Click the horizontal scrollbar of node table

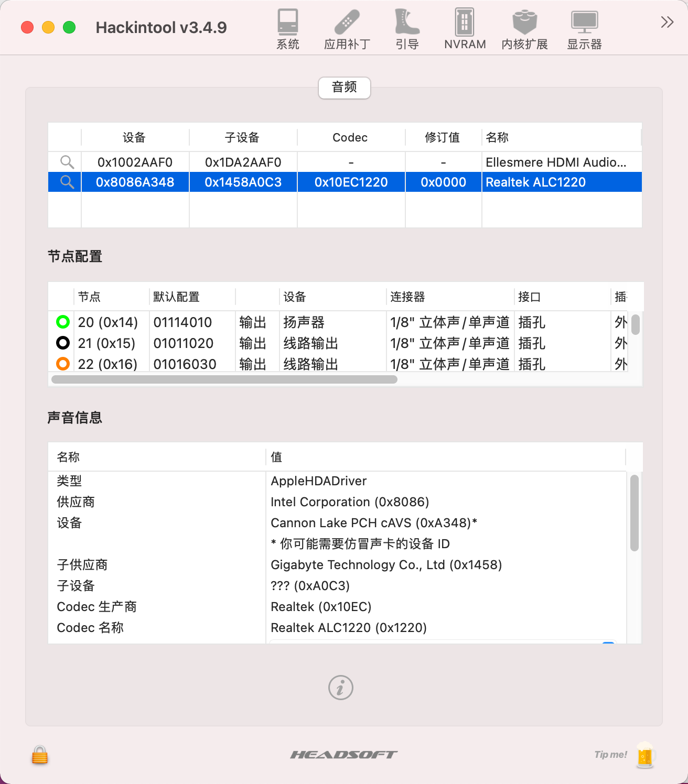[224, 379]
